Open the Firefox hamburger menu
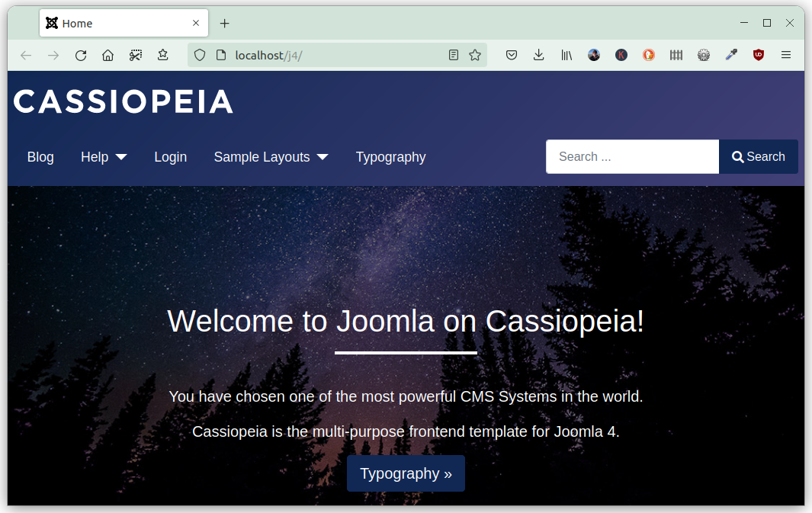The width and height of the screenshot is (812, 513). pos(785,54)
